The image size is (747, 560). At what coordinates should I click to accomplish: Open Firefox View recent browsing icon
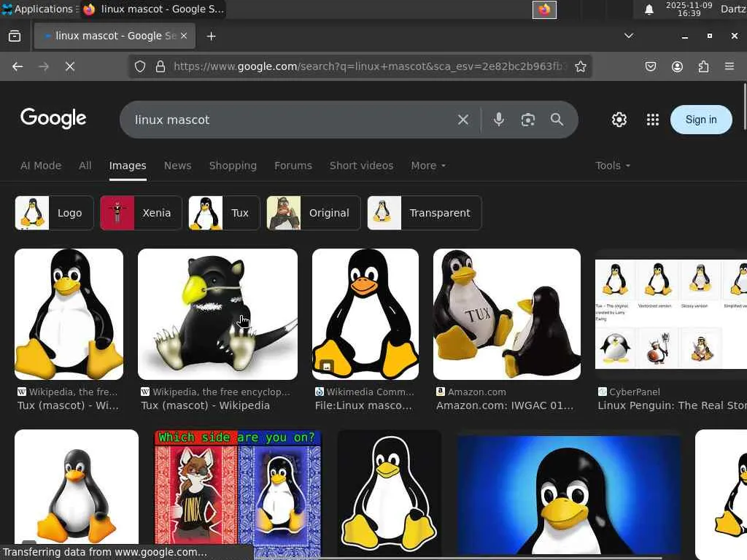(15, 36)
